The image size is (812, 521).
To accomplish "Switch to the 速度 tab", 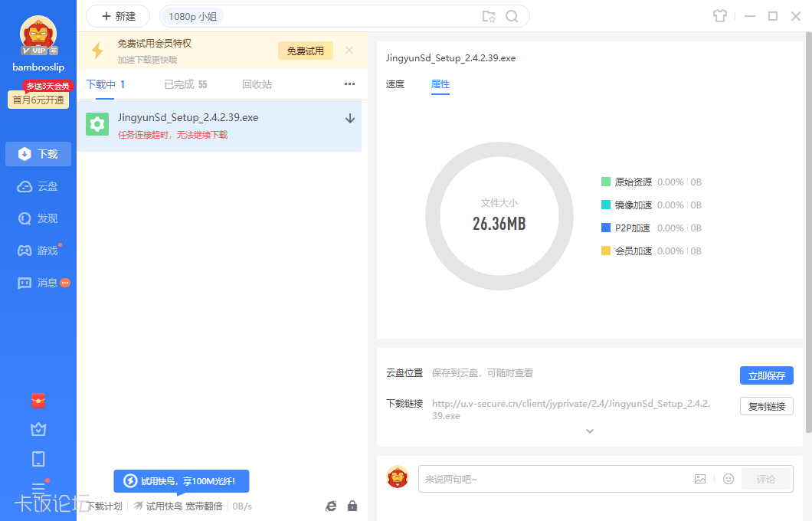I will click(x=395, y=84).
